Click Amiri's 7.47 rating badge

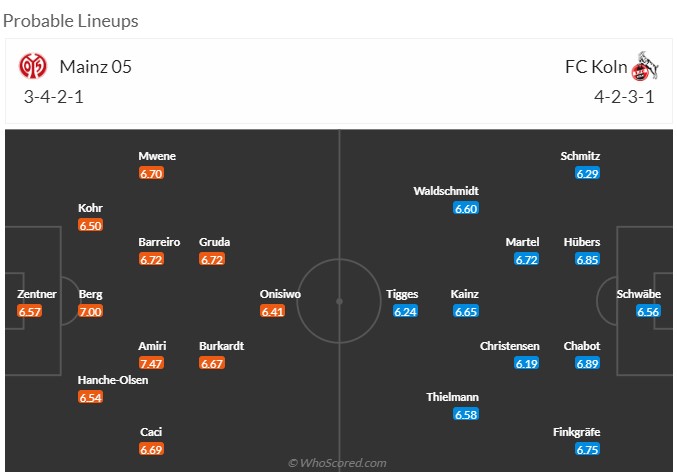pyautogui.click(x=152, y=363)
